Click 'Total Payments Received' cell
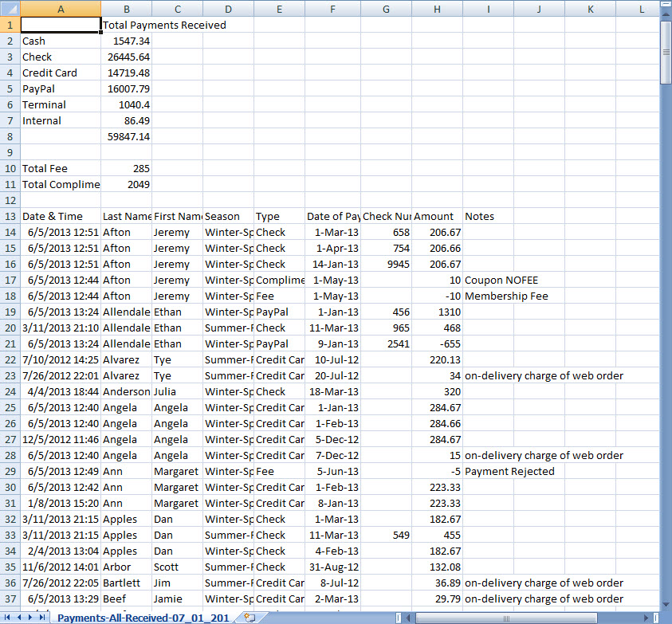The image size is (672, 624). (x=164, y=25)
